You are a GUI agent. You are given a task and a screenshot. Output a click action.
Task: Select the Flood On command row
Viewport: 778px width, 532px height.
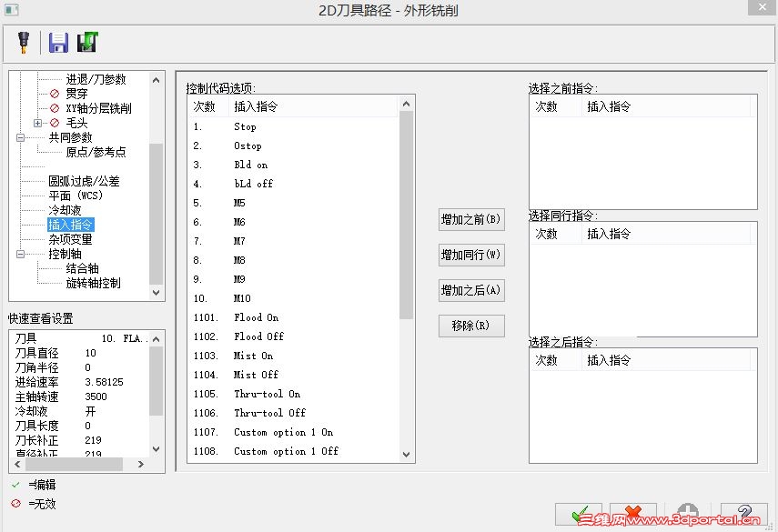click(293, 317)
